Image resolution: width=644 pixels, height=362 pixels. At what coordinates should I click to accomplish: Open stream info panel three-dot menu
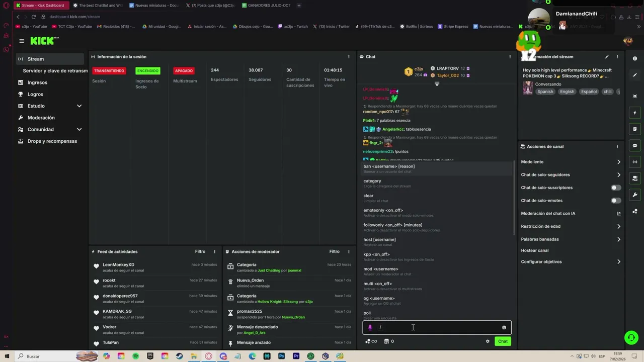click(617, 57)
